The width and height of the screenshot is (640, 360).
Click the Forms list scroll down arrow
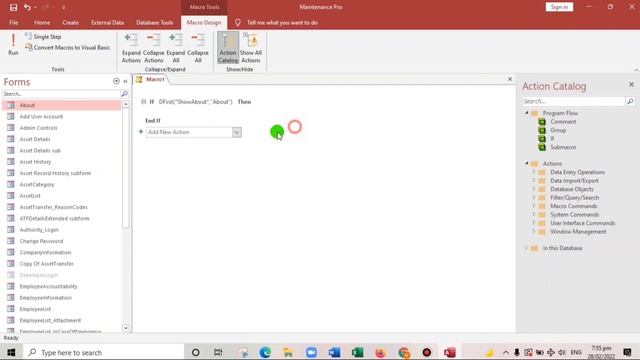coord(126,328)
